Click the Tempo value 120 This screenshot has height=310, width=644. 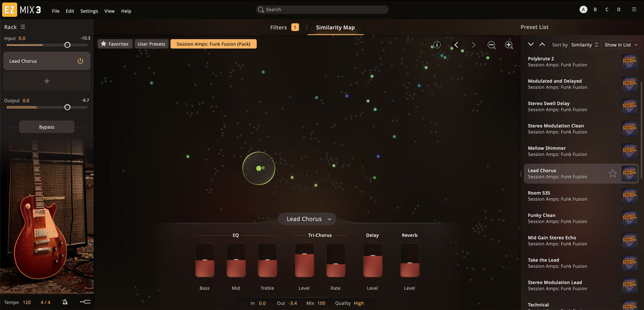26,302
